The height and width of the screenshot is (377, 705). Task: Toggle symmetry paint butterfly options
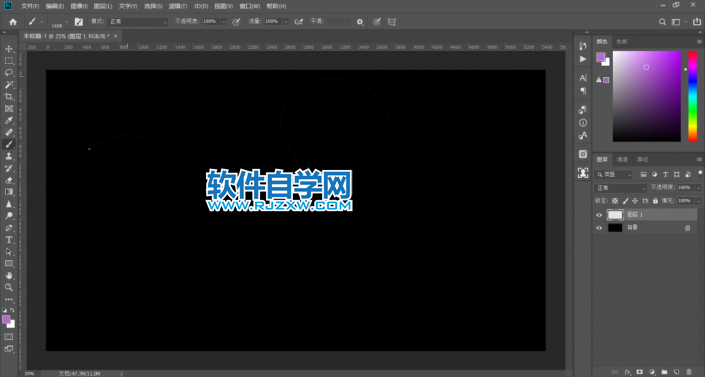tap(392, 22)
